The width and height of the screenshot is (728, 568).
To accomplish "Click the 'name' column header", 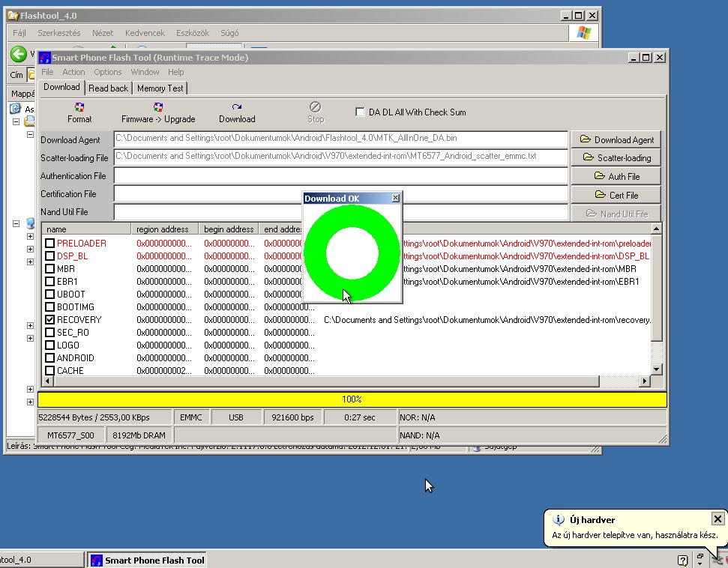I will click(86, 229).
